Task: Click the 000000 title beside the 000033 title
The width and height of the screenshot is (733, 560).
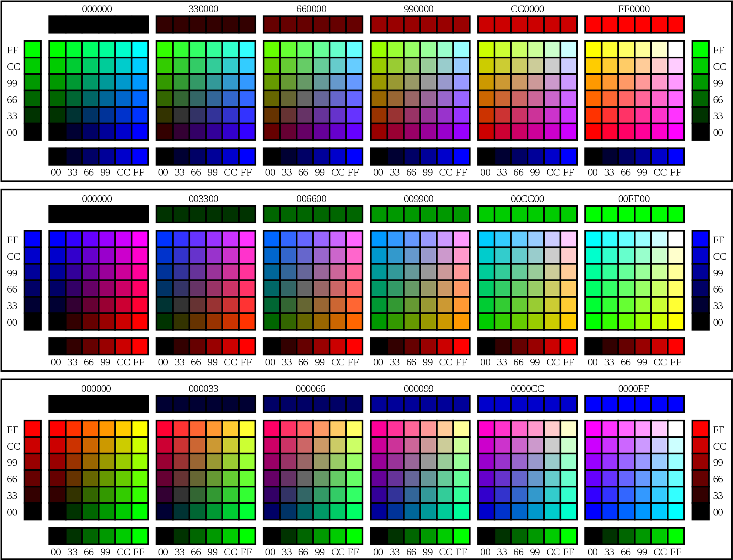Action: point(96,389)
